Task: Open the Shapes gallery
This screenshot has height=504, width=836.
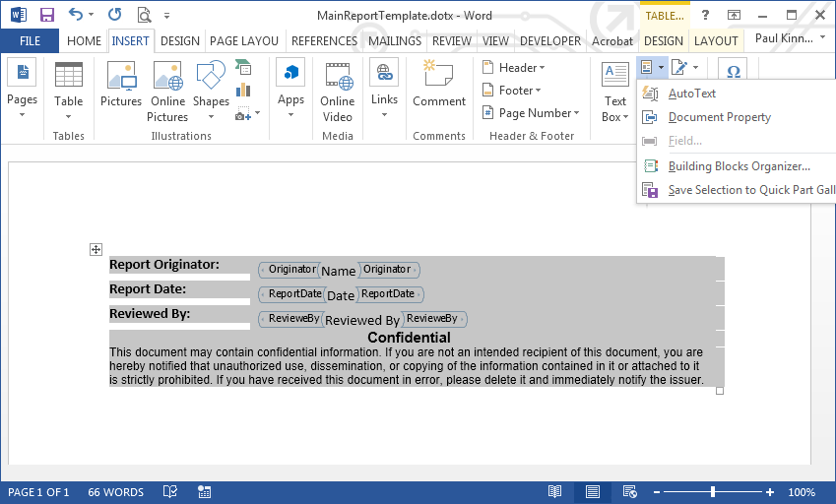Action: (x=211, y=90)
